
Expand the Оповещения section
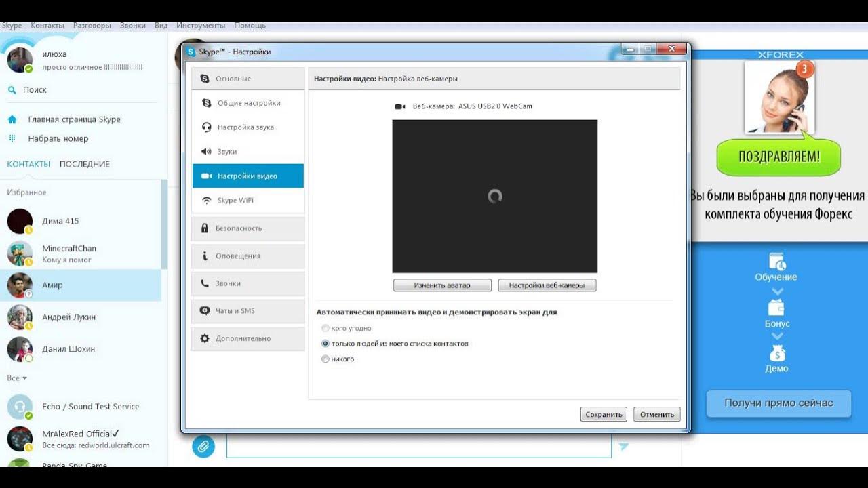(248, 256)
